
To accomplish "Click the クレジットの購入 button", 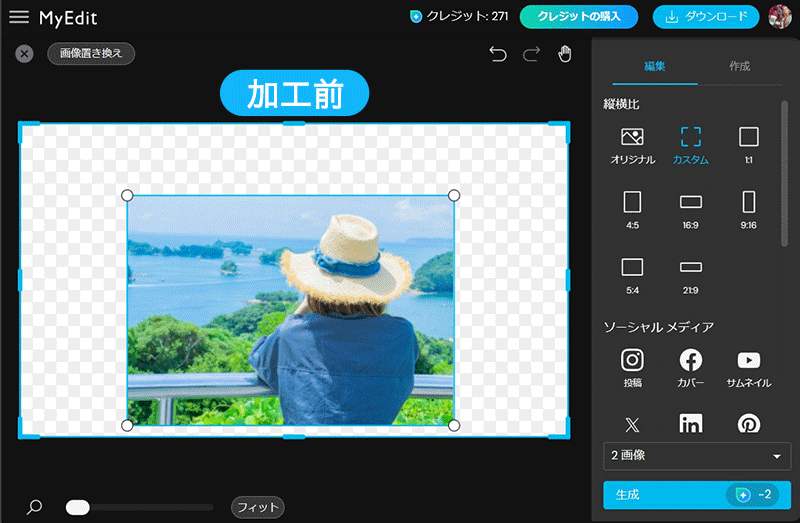I will (579, 17).
